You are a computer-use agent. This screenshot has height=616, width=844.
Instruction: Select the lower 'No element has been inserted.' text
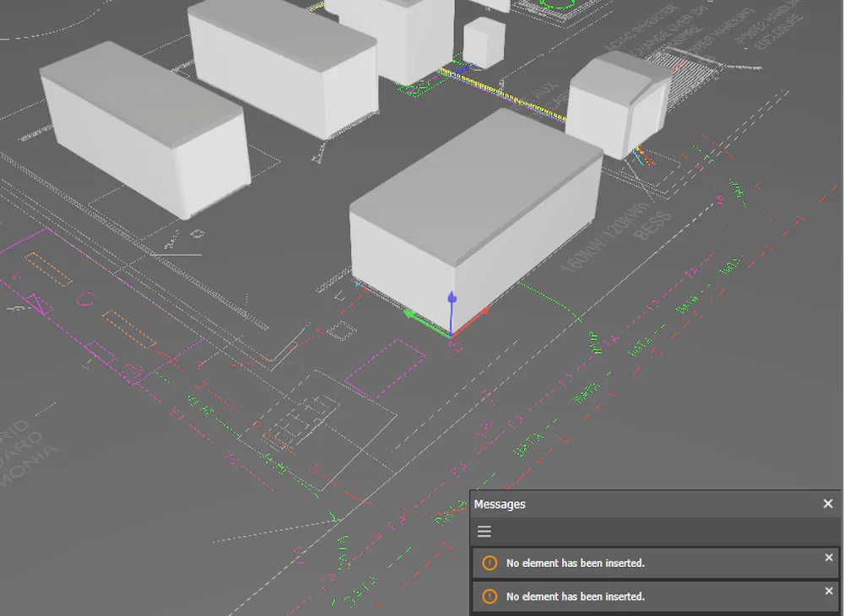(576, 597)
